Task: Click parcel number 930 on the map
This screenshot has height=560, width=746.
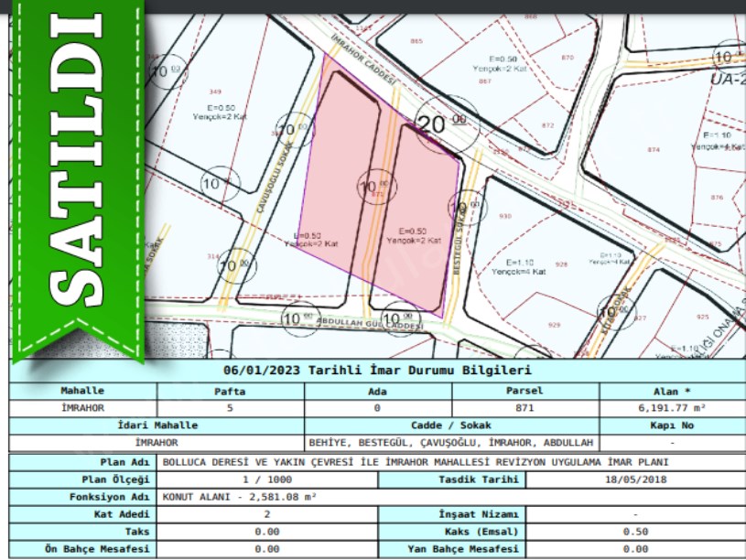Action: point(506,216)
